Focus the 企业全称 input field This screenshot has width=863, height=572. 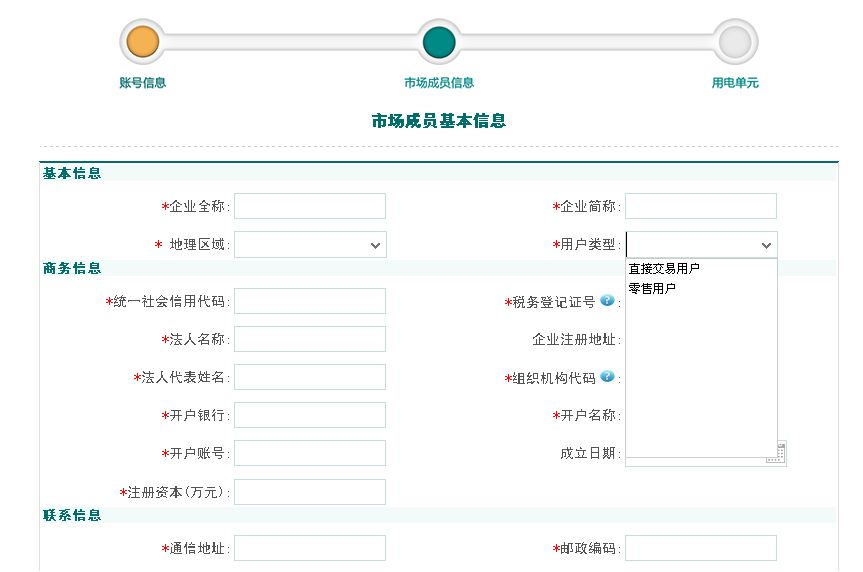point(310,206)
